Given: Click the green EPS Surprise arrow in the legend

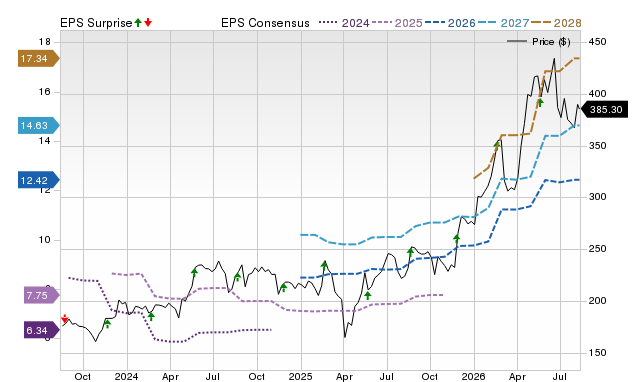Looking at the screenshot, I should pos(138,22).
